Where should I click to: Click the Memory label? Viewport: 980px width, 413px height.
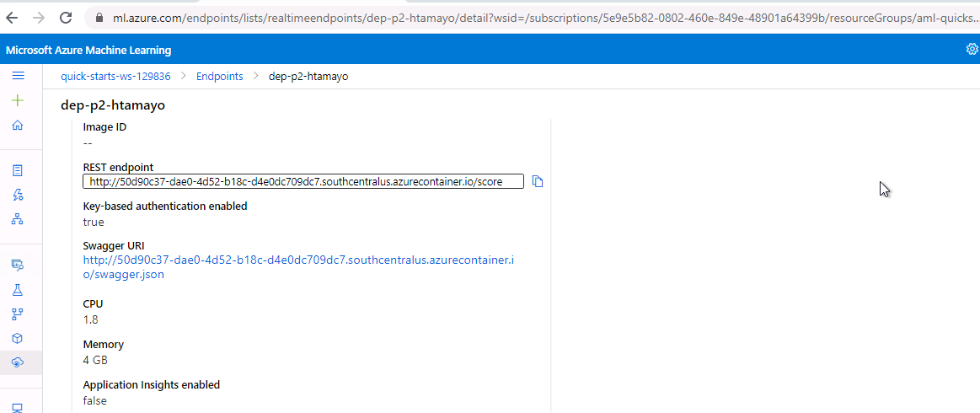point(104,344)
